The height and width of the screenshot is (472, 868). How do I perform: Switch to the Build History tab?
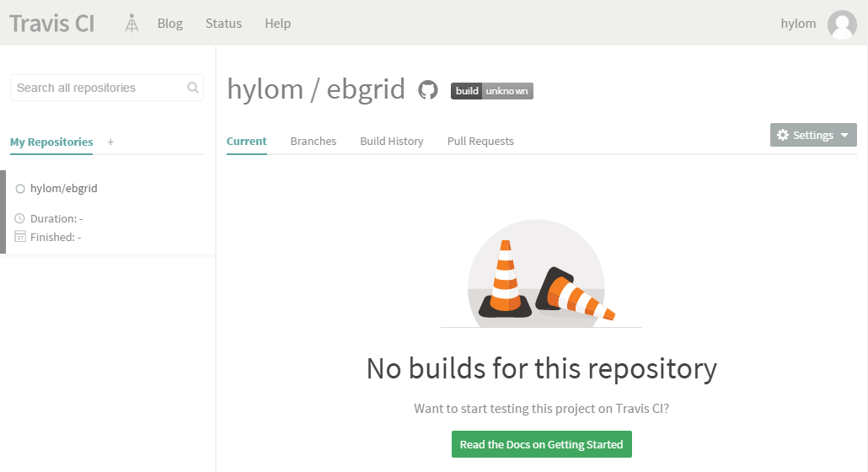click(x=392, y=141)
